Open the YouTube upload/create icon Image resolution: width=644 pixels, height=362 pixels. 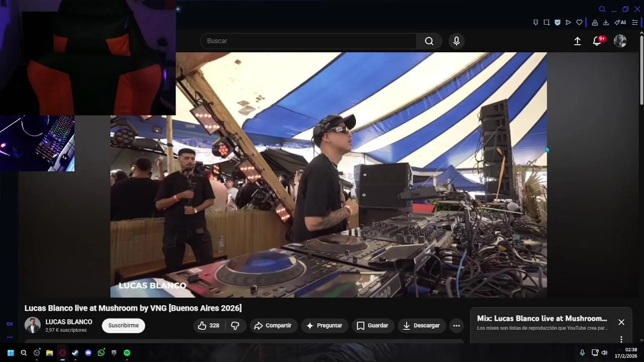[x=577, y=41]
